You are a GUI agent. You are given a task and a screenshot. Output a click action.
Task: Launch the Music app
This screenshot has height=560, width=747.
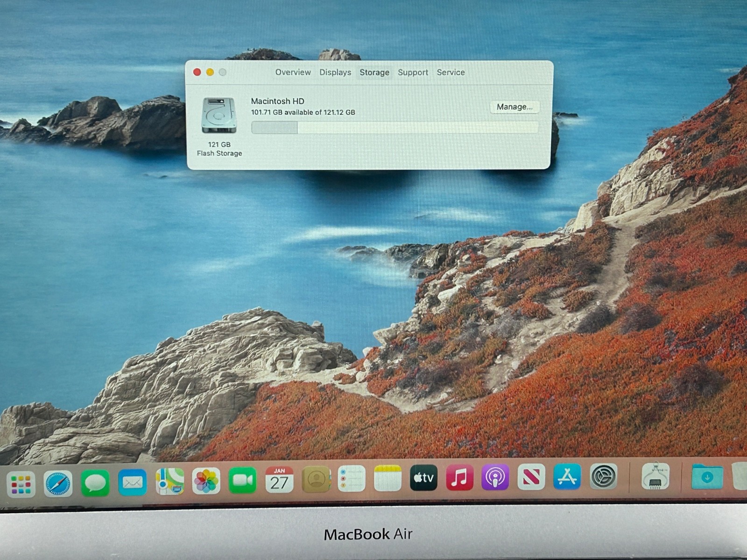(459, 477)
